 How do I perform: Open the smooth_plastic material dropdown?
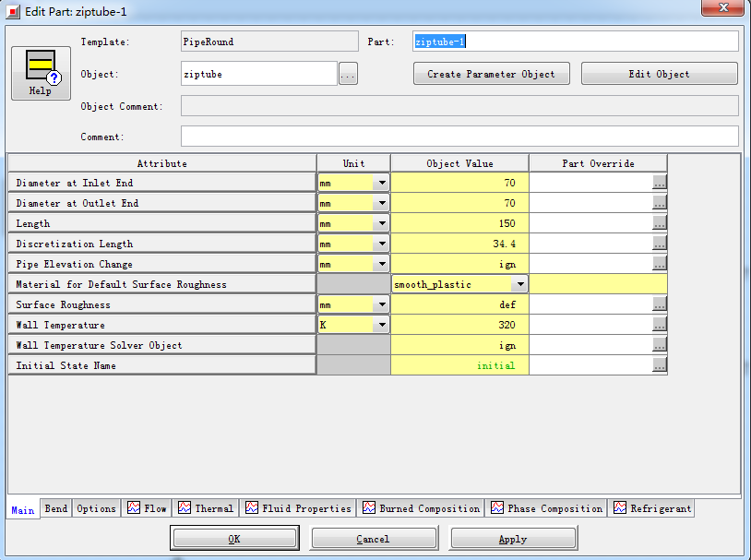coord(519,284)
